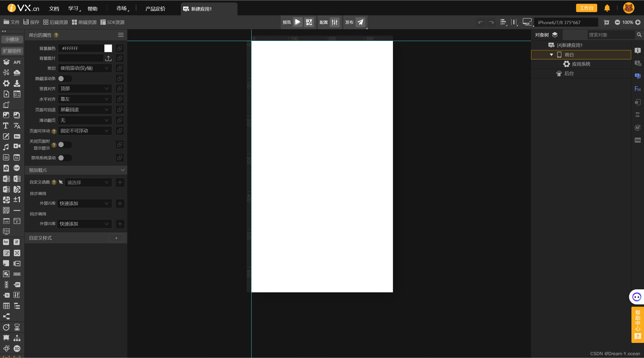Screen dimensions: 644x358
Task: Open the QR code preview icon
Action: point(309,22)
